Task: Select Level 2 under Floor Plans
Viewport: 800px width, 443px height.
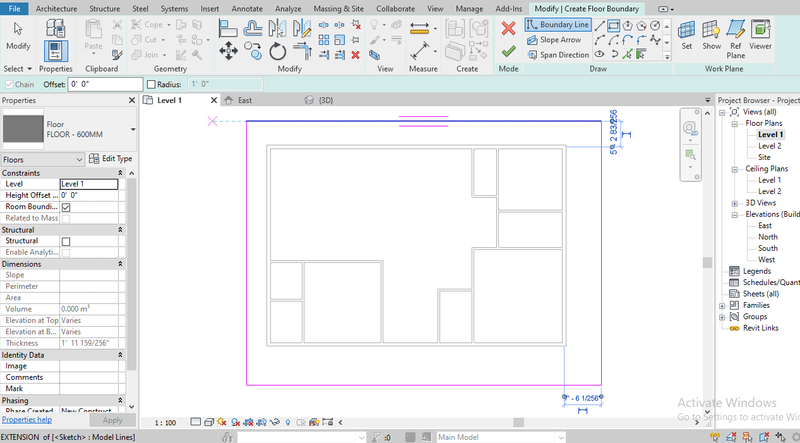Action: (x=769, y=146)
